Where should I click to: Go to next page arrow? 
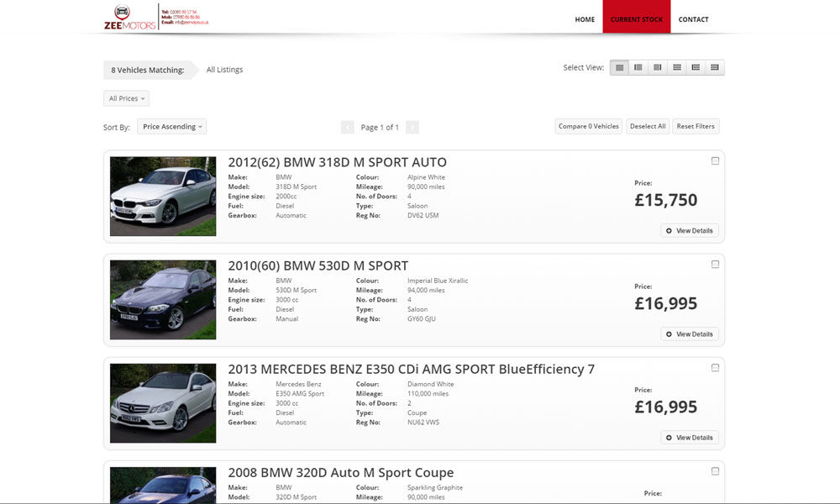tap(412, 128)
